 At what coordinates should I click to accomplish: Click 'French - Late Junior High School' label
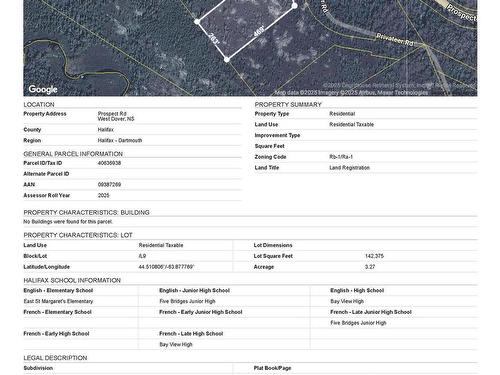[371, 312]
